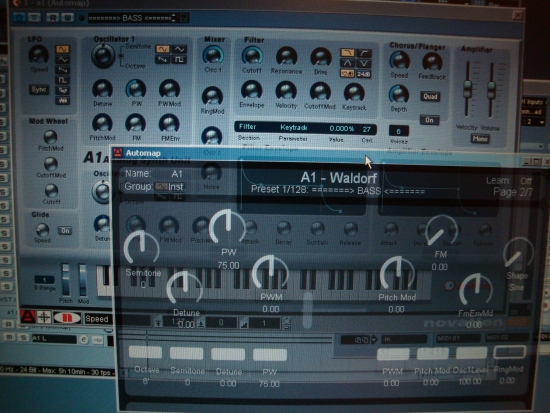Click the Voices number box showing 6

click(x=399, y=131)
